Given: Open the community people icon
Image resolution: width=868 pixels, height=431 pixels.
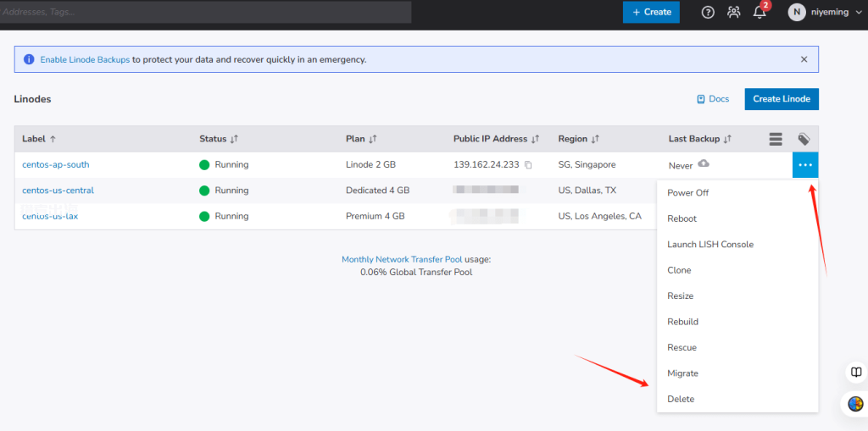Looking at the screenshot, I should (733, 12).
